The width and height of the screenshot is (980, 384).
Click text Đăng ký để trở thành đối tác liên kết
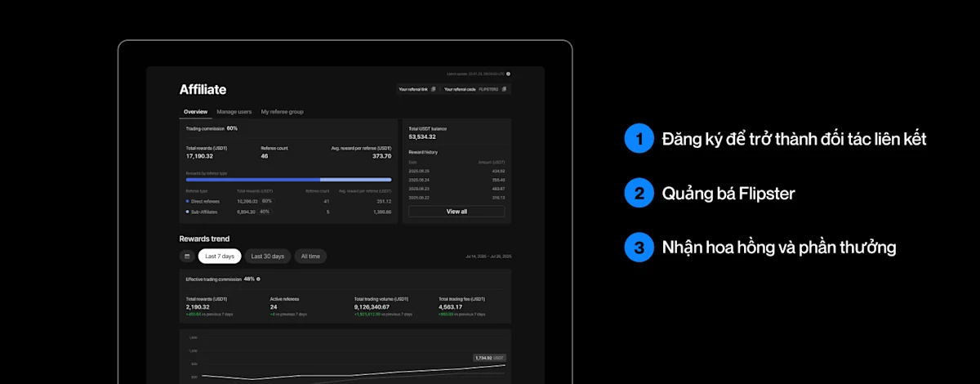click(794, 139)
